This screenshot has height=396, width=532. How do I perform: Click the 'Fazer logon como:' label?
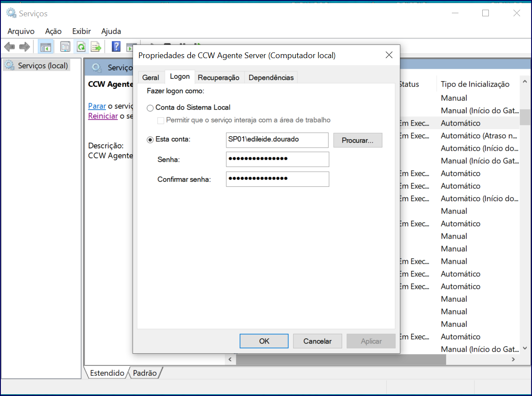coord(175,92)
